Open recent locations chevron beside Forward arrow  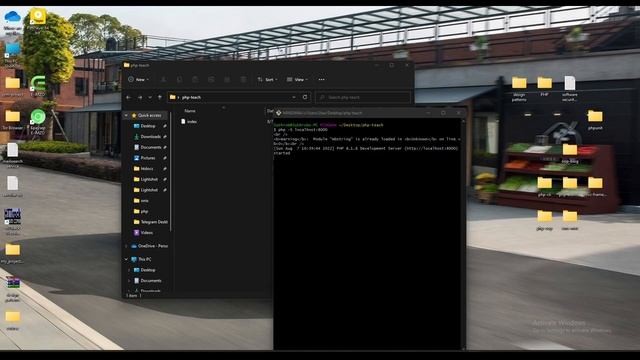pos(150,97)
